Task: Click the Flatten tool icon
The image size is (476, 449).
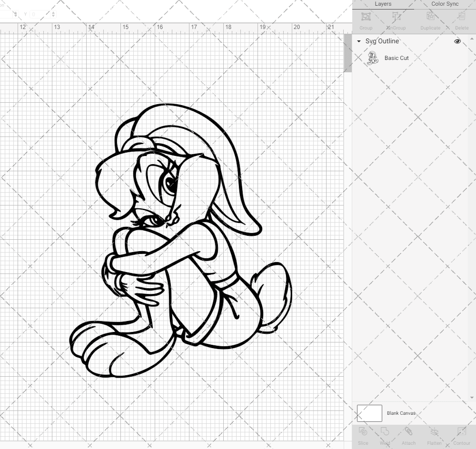Action: pos(434,432)
